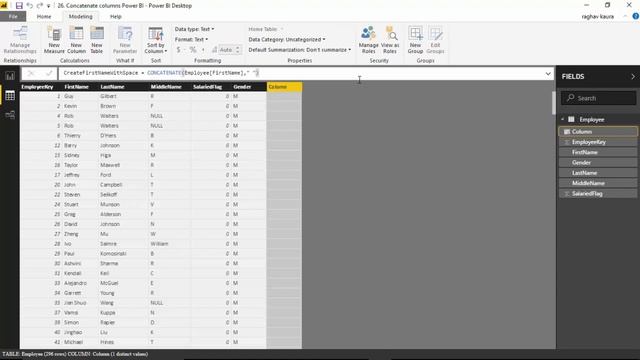Click the Fields Search box

[598, 98]
